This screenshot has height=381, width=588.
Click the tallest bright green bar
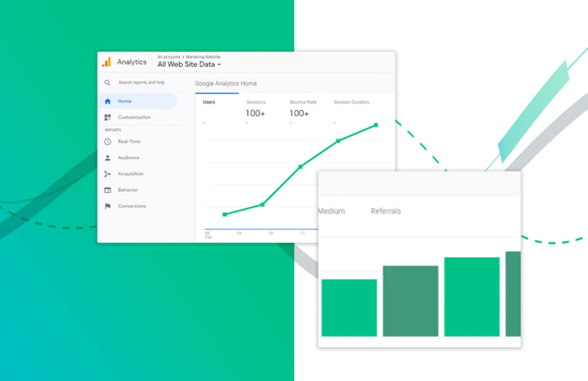[472, 297]
